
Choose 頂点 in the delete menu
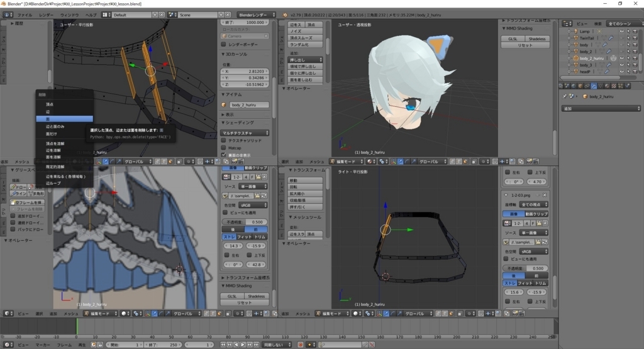[50, 104]
